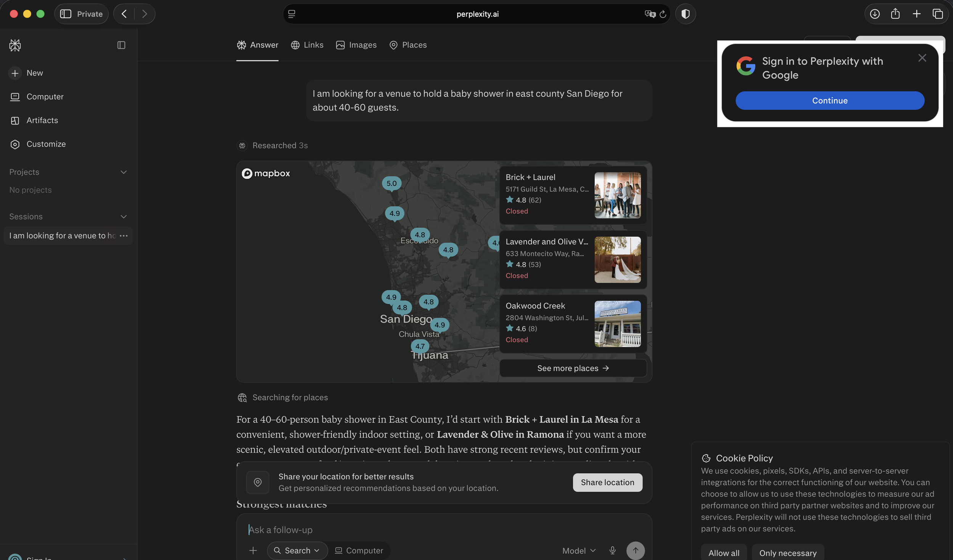Switch to the Answer tab

[x=257, y=45]
